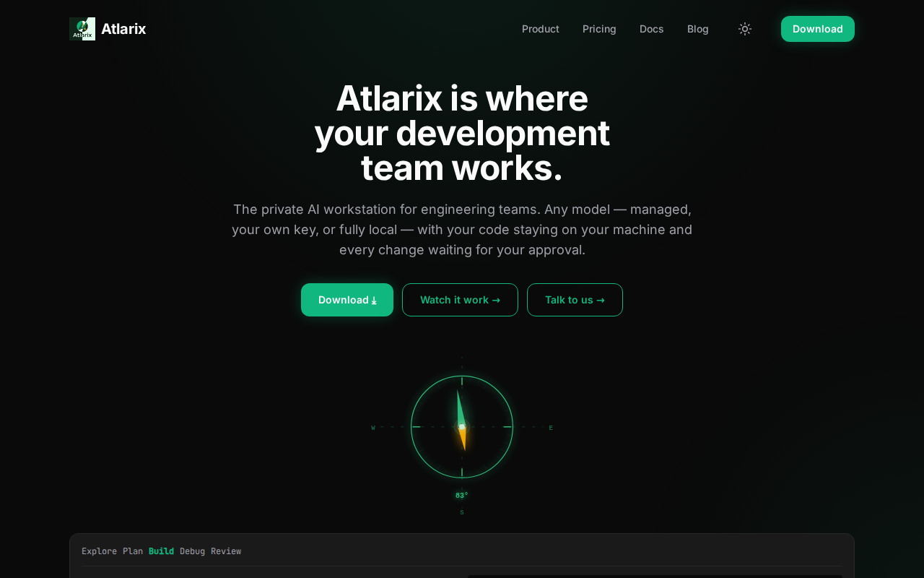Open the Product nav link
The image size is (924, 578).
point(541,29)
